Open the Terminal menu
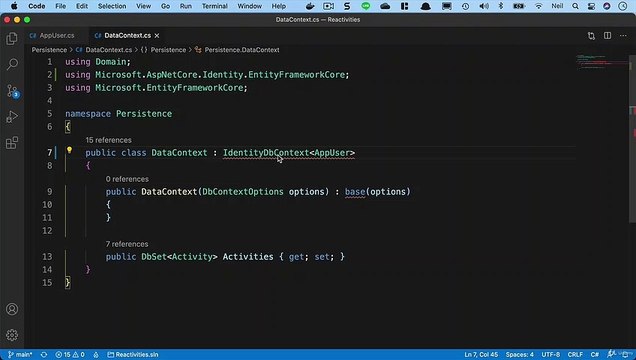Image resolution: width=636 pixels, height=360 pixels. 215,6
